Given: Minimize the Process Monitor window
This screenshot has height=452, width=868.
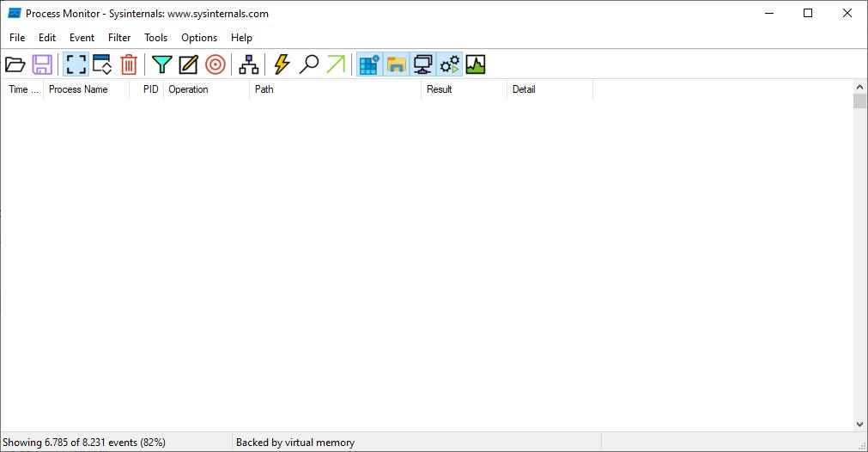Looking at the screenshot, I should click(x=769, y=13).
